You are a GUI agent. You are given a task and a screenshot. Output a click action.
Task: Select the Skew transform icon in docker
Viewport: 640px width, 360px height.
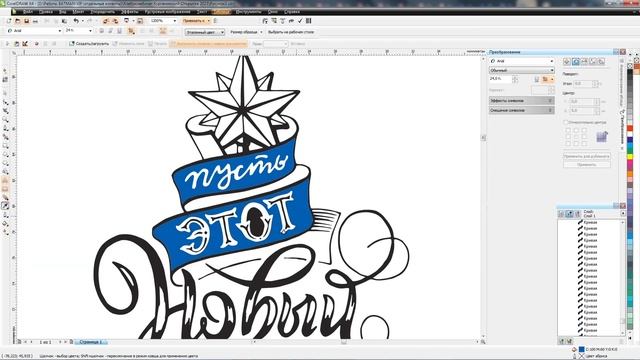601,61
